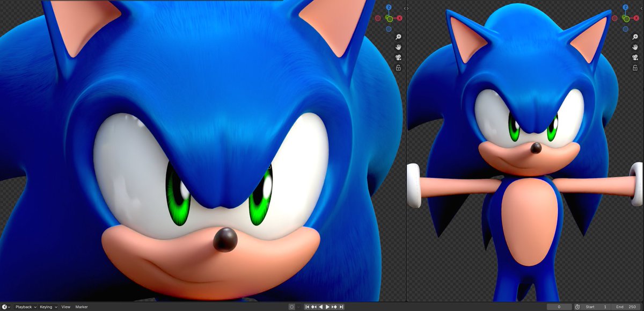Click sidebar toggle arrows between the viewports
644x311 pixels.
(406, 9)
